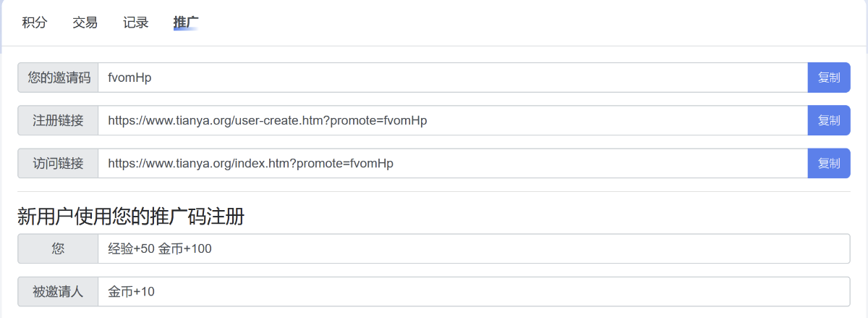Click the invitation code field
The width and height of the screenshot is (868, 318).
pos(452,78)
